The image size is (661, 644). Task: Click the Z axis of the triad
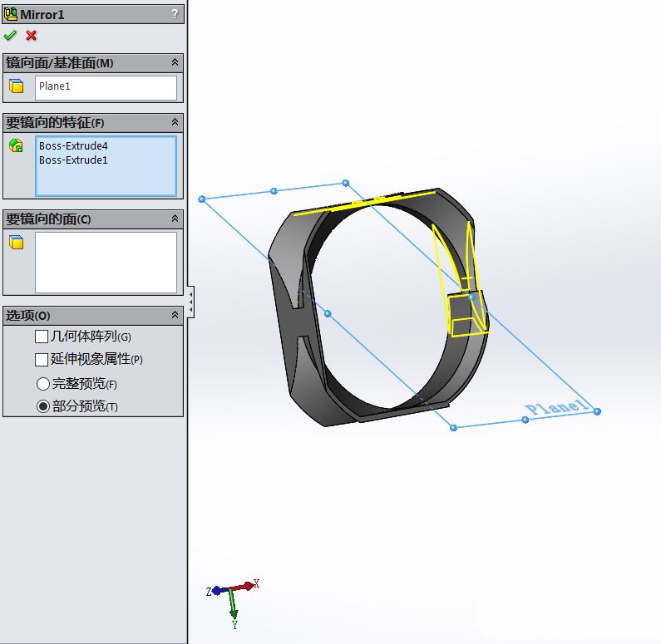point(218,591)
